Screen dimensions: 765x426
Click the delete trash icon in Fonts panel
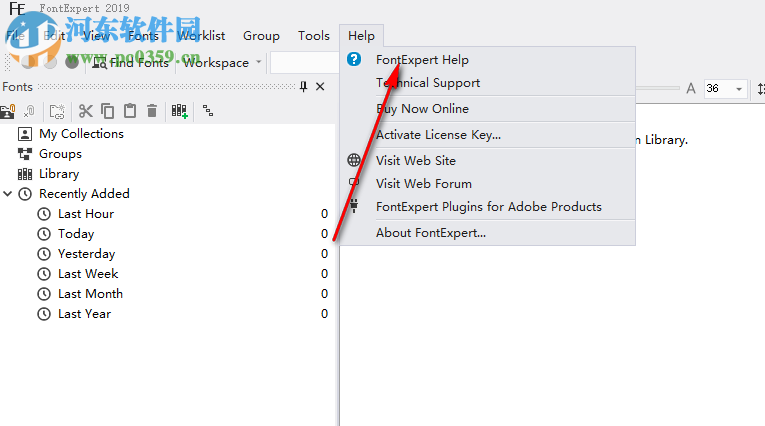152,111
